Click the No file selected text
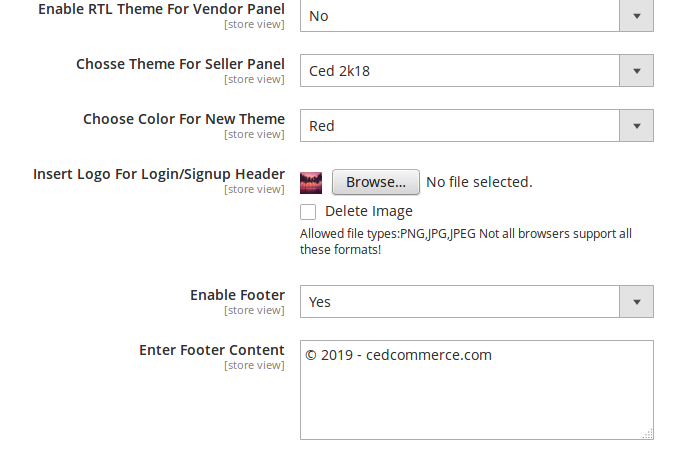678x464 pixels. click(x=479, y=182)
